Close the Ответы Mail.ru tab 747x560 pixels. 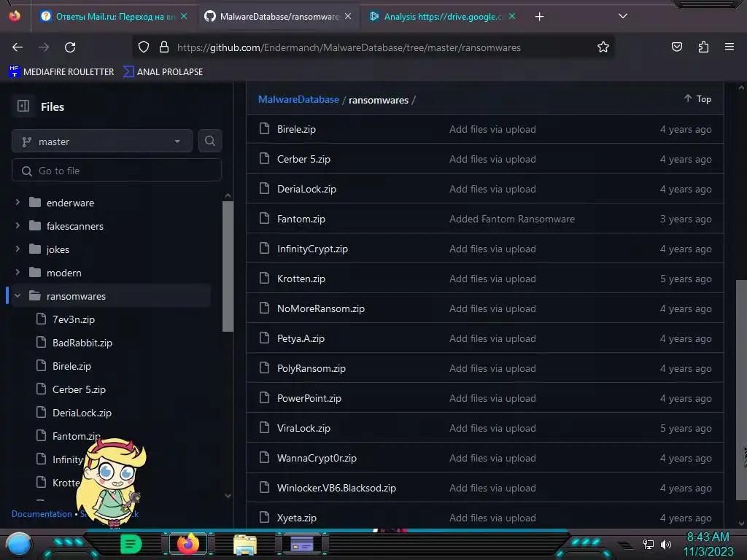click(x=184, y=16)
